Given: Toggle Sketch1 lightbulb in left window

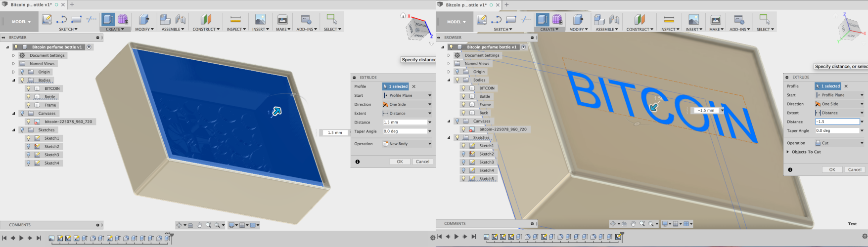Looking at the screenshot, I should (29, 138).
